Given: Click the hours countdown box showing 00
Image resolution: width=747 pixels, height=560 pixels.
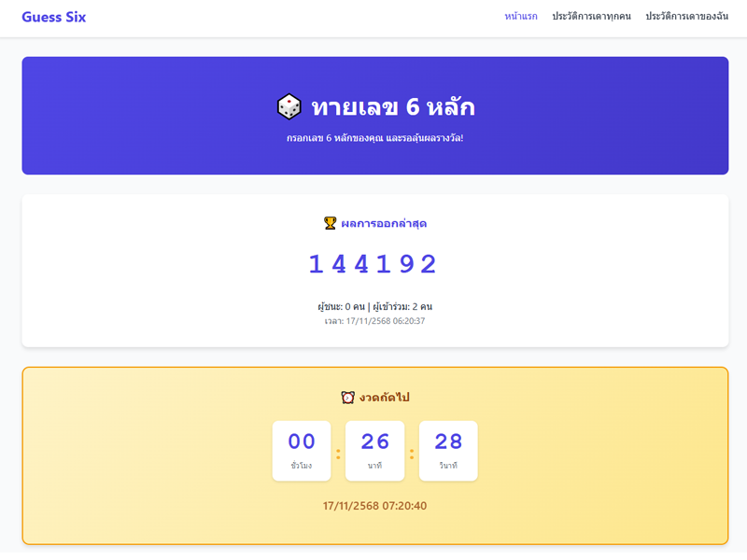Looking at the screenshot, I should 302,451.
